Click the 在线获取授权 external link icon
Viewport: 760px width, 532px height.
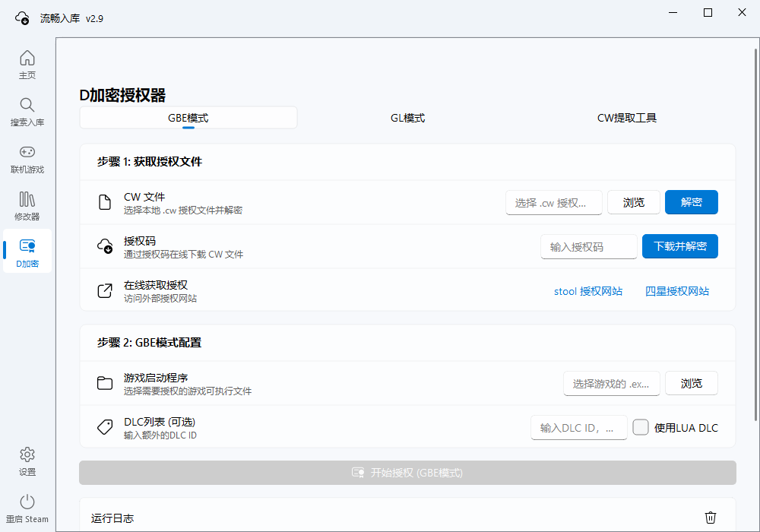coord(105,290)
